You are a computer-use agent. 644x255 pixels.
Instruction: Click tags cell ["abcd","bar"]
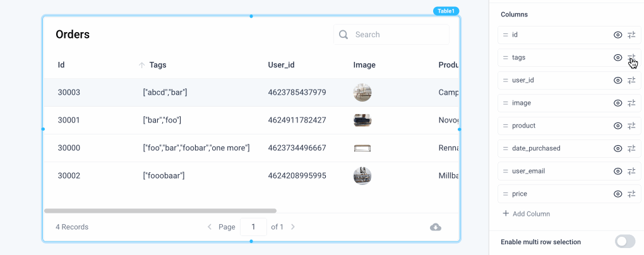(x=165, y=92)
